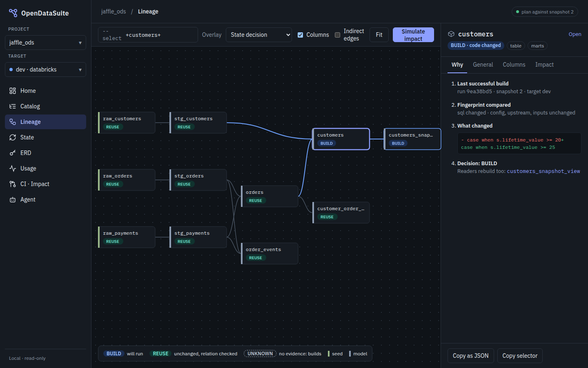Click the Lineage nodes icon

(x=13, y=122)
